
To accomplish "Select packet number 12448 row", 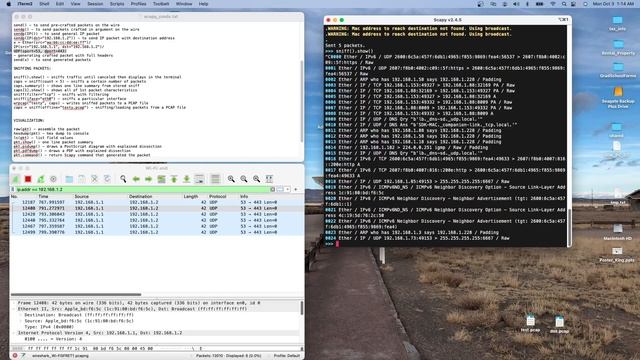I will point(157,220).
